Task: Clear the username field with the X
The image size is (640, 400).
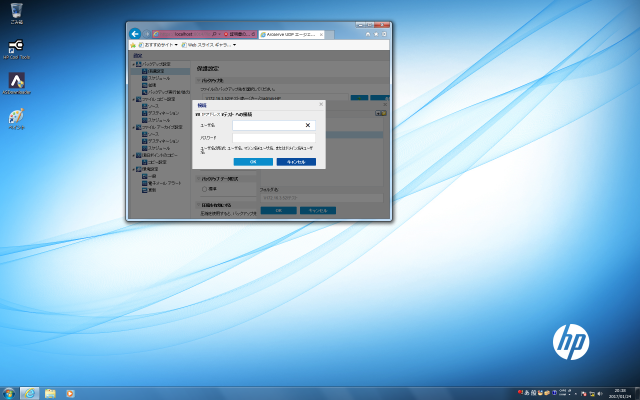Action: tap(308, 125)
